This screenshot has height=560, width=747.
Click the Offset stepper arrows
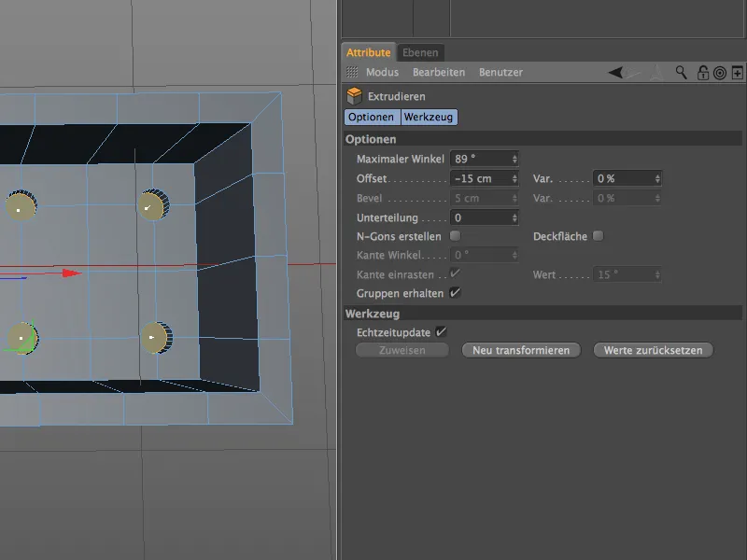tap(514, 178)
